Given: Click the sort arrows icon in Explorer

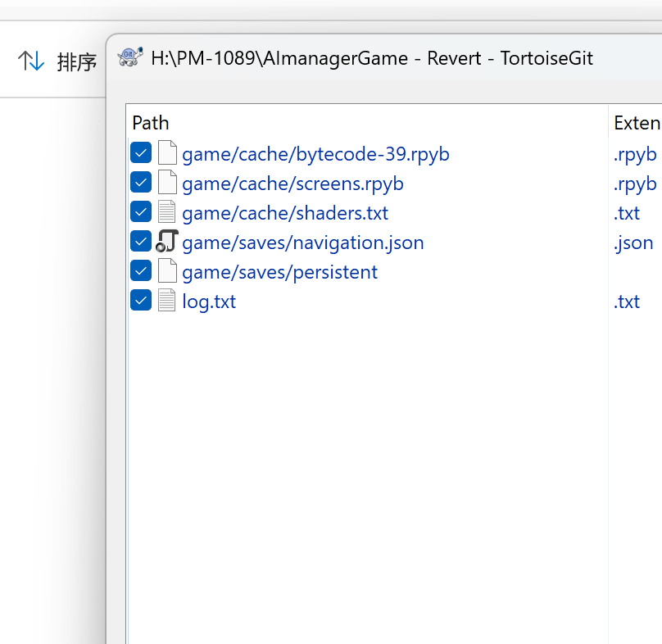Looking at the screenshot, I should pos(31,61).
